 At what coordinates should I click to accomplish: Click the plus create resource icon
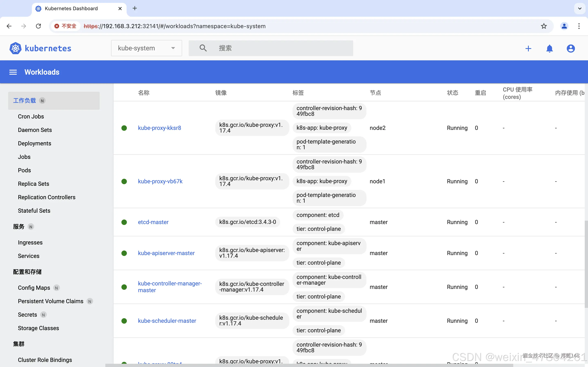click(x=528, y=49)
